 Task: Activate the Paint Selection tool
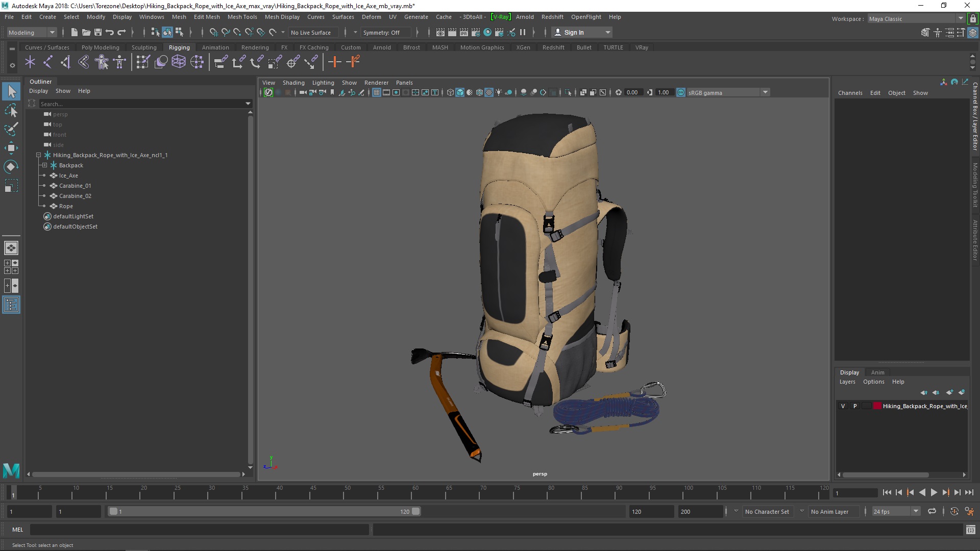(x=11, y=129)
